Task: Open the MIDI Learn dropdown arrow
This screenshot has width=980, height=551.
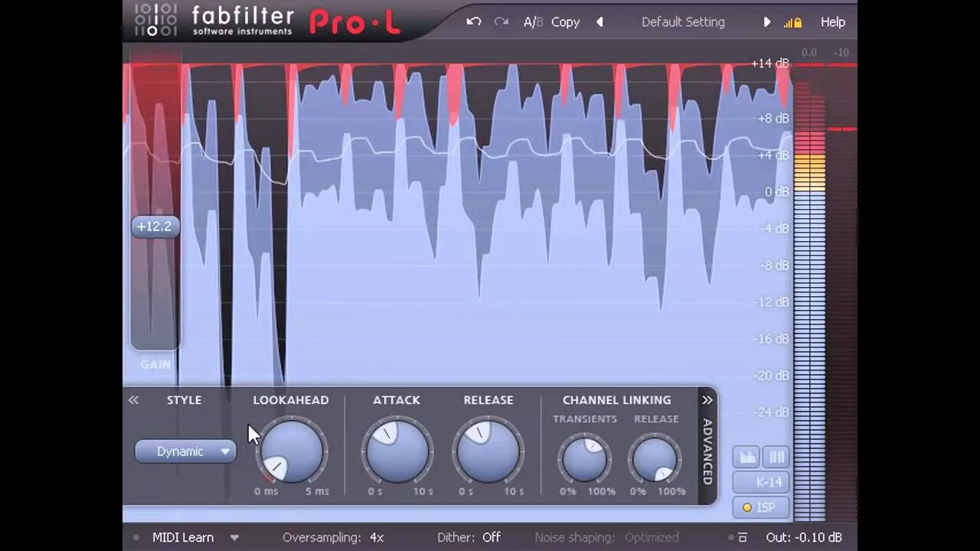Action: [234, 537]
